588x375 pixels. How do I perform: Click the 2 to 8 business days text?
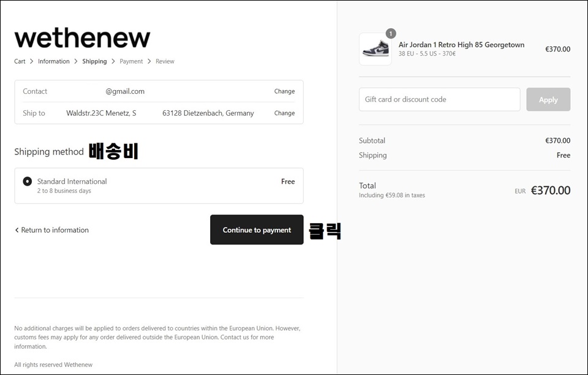click(x=64, y=191)
